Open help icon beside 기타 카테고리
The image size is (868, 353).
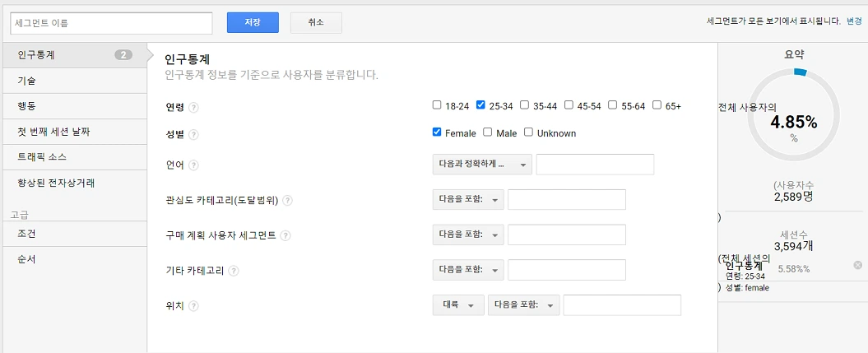234,271
